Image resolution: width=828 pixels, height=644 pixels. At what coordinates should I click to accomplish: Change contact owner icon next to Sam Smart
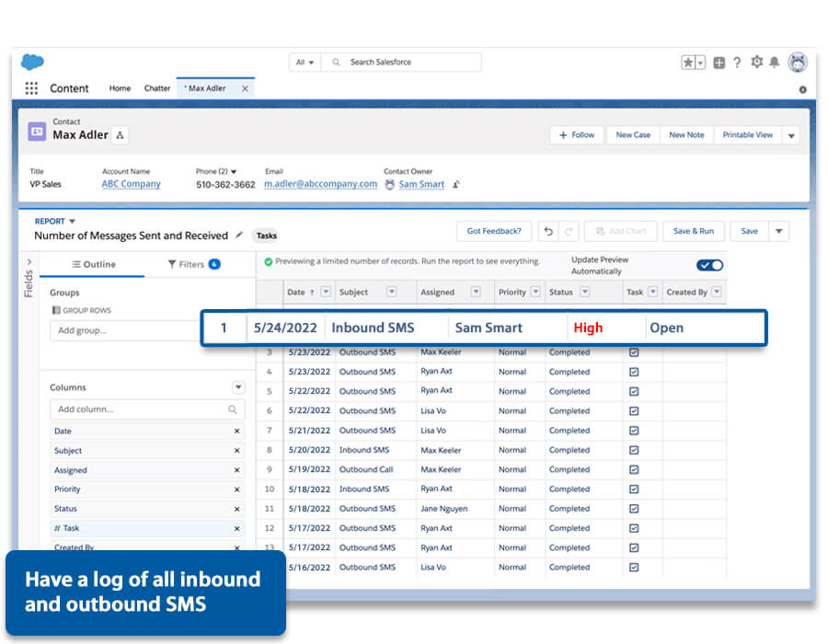pyautogui.click(x=456, y=184)
